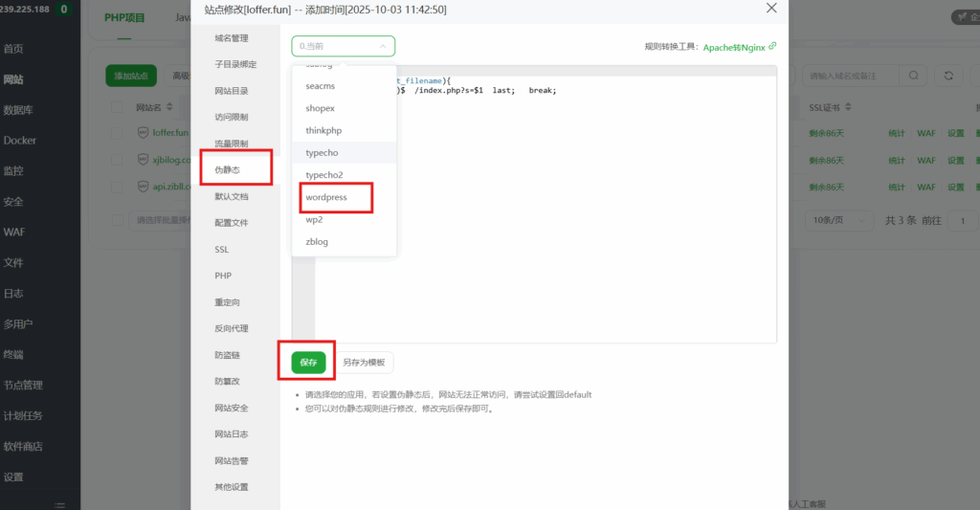Click the sidebar collapse icon at bottom
980x510 pixels.
(x=59, y=504)
